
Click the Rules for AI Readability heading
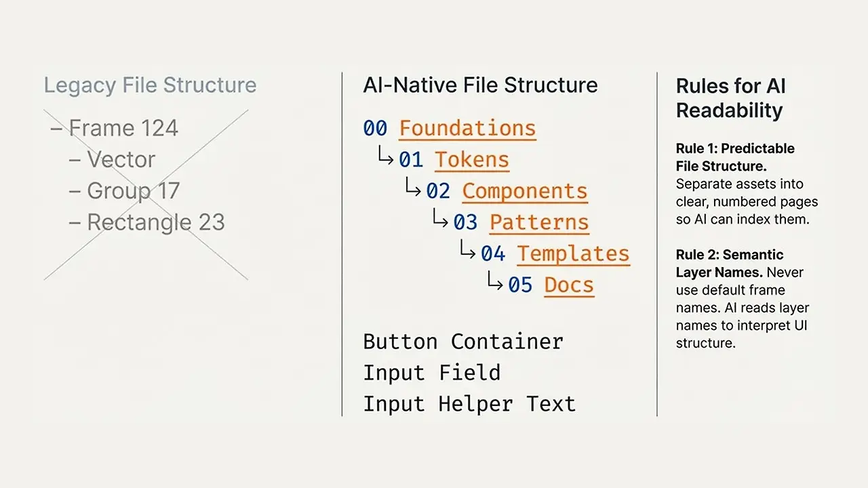point(731,98)
